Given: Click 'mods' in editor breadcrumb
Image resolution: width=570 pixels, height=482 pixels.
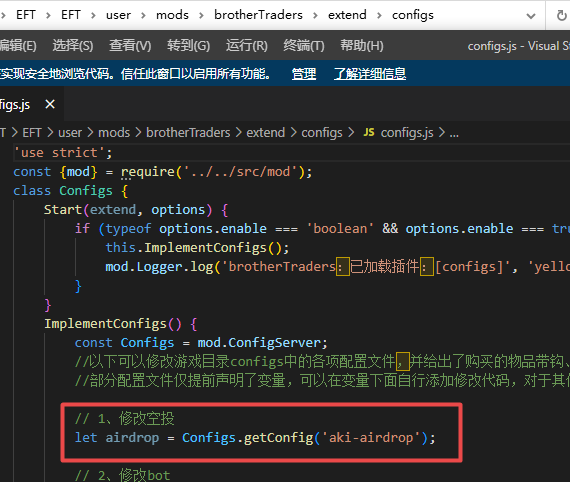Looking at the screenshot, I should click(x=114, y=133).
